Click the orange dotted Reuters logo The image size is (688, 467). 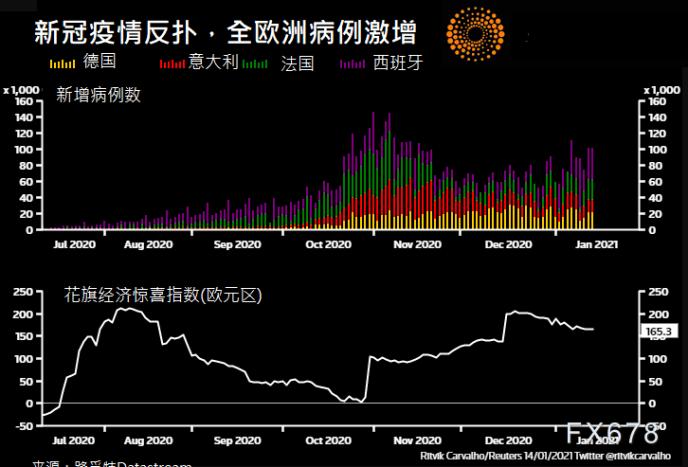475,34
